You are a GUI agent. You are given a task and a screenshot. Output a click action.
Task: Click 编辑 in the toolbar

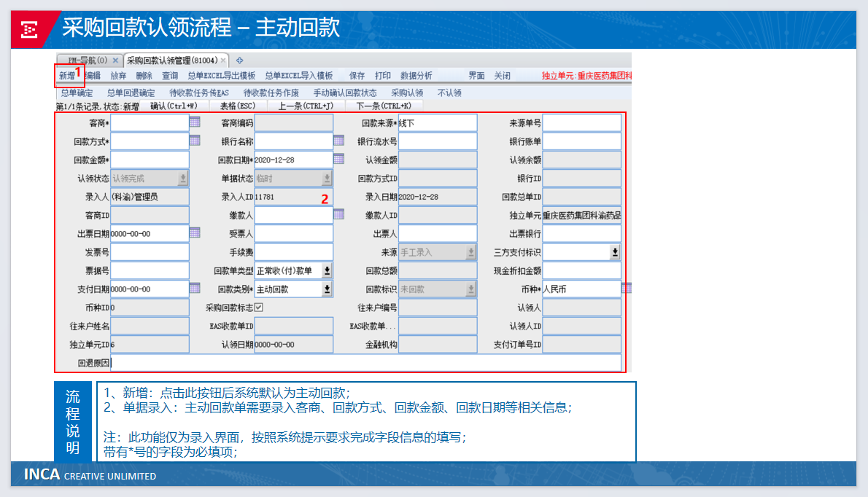(x=93, y=76)
